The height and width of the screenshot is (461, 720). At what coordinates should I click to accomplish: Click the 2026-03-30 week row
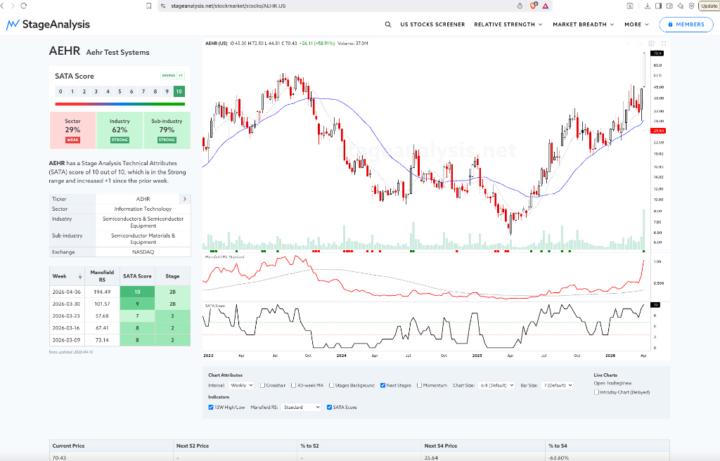pyautogui.click(x=120, y=304)
